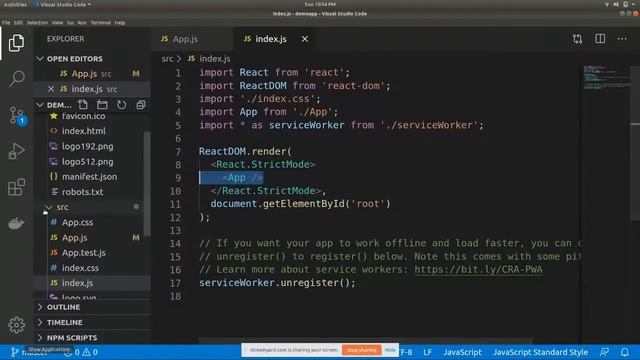This screenshot has width=640, height=360.
Task: Collapse all folders in explorer
Action: (141, 105)
